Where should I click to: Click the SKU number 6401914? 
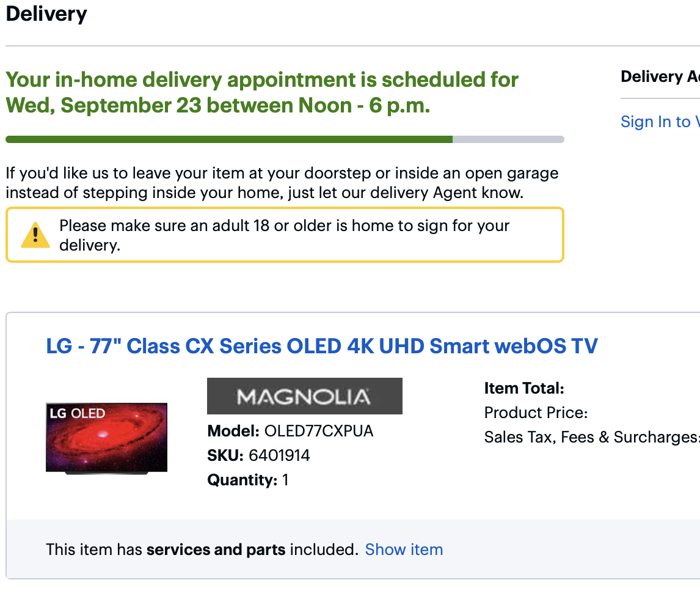pyautogui.click(x=279, y=455)
